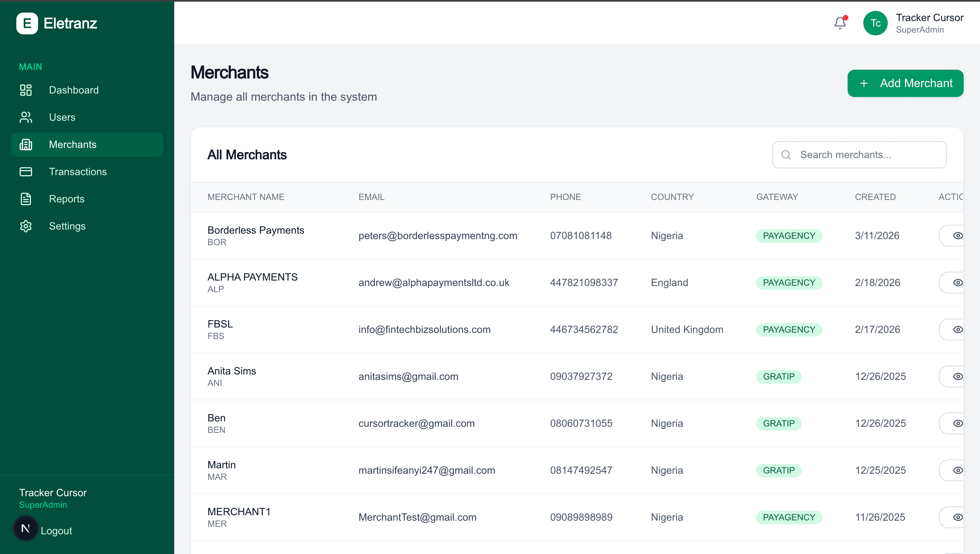
Task: Click eye icon for Martin row
Action: [x=957, y=470]
